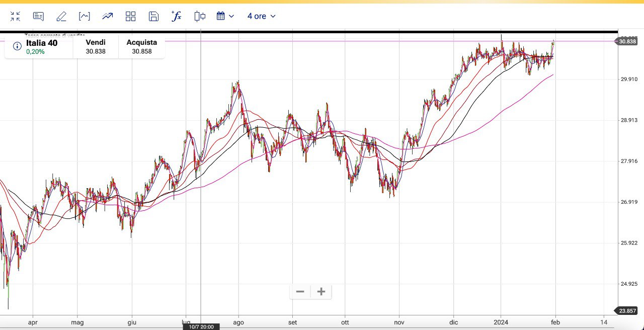The height and width of the screenshot is (330, 644).
Task: Expand the calendar date range dropdown
Action: click(225, 16)
